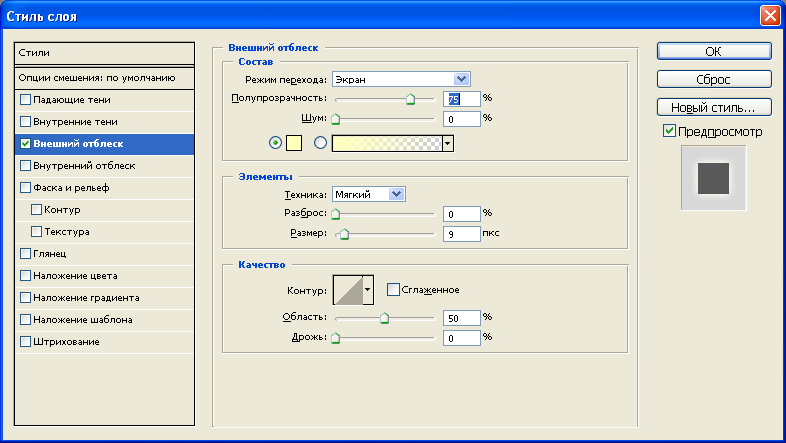Image resolution: width=786 pixels, height=443 pixels.
Task: Enable Наложение шаблона checkbox
Action: tap(26, 320)
